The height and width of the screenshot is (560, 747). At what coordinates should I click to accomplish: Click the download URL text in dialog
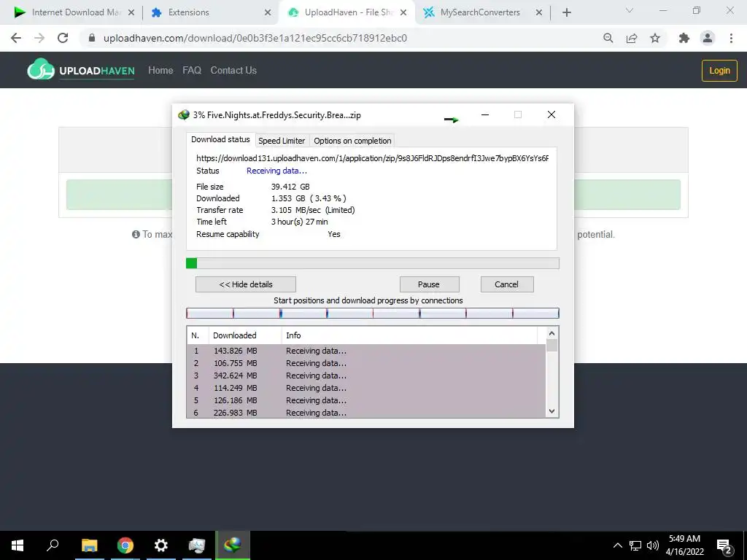pyautogui.click(x=372, y=158)
